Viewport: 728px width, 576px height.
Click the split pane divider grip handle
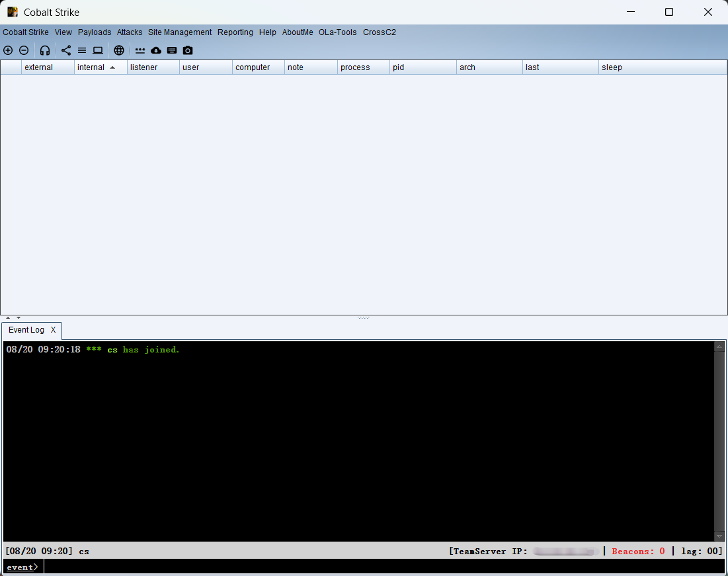364,317
